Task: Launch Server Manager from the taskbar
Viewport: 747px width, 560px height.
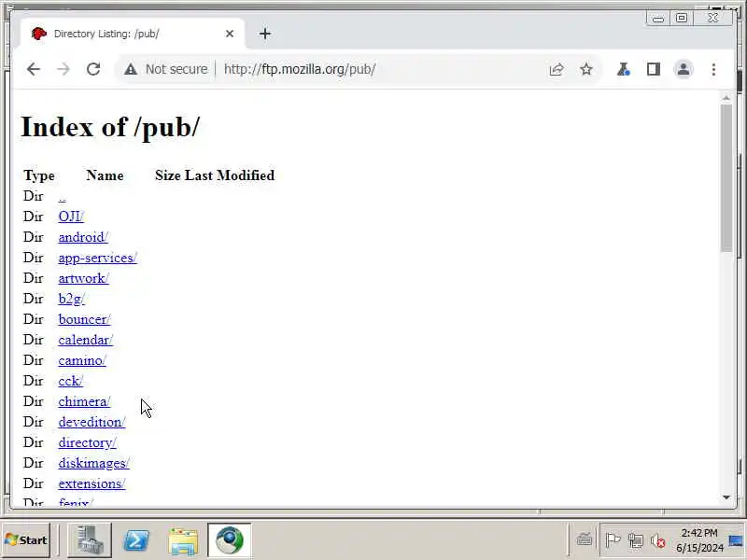Action: (x=89, y=540)
